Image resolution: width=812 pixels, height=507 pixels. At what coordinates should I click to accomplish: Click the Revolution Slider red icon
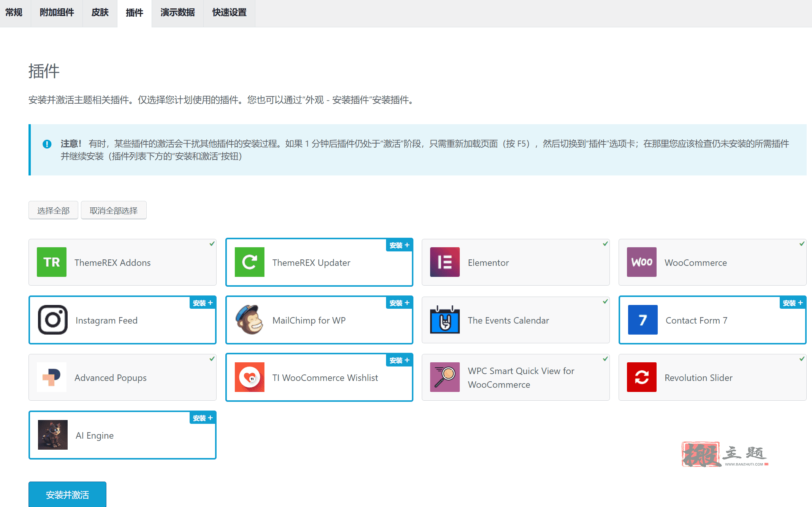[x=642, y=377]
